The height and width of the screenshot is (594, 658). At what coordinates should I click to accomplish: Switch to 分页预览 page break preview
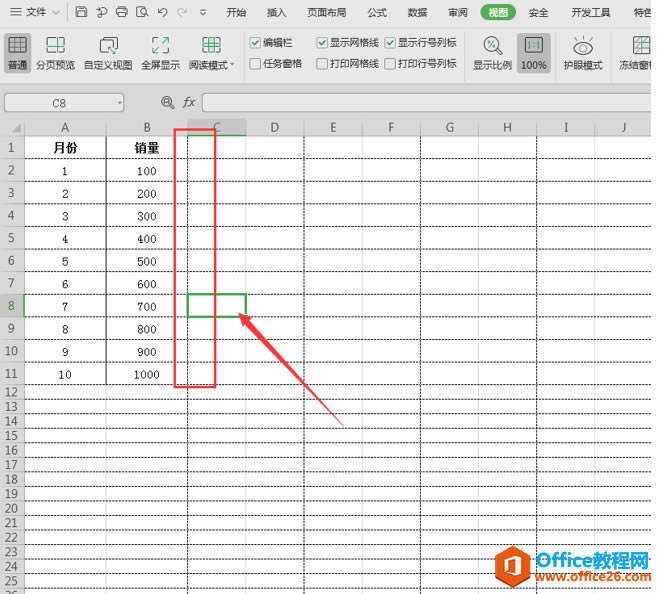[55, 52]
